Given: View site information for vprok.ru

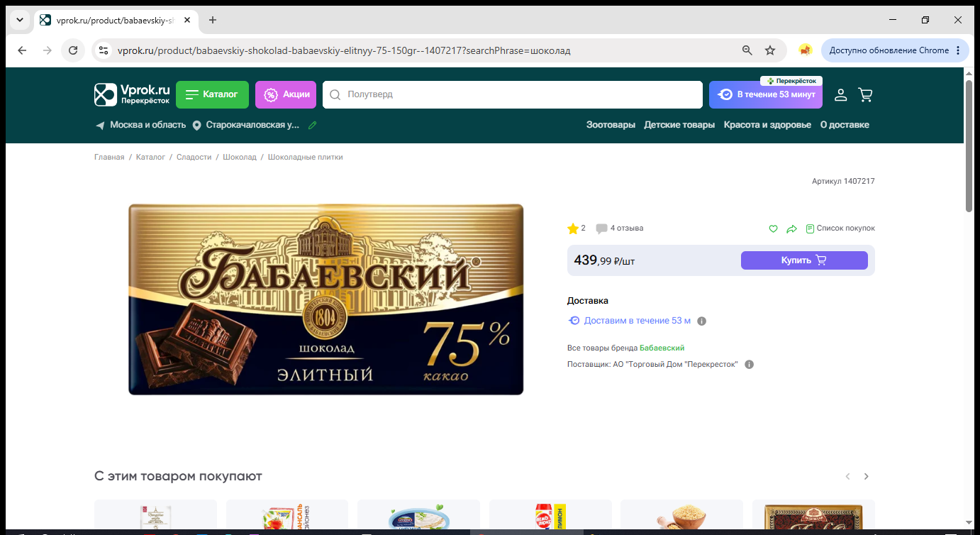Looking at the screenshot, I should coord(104,50).
